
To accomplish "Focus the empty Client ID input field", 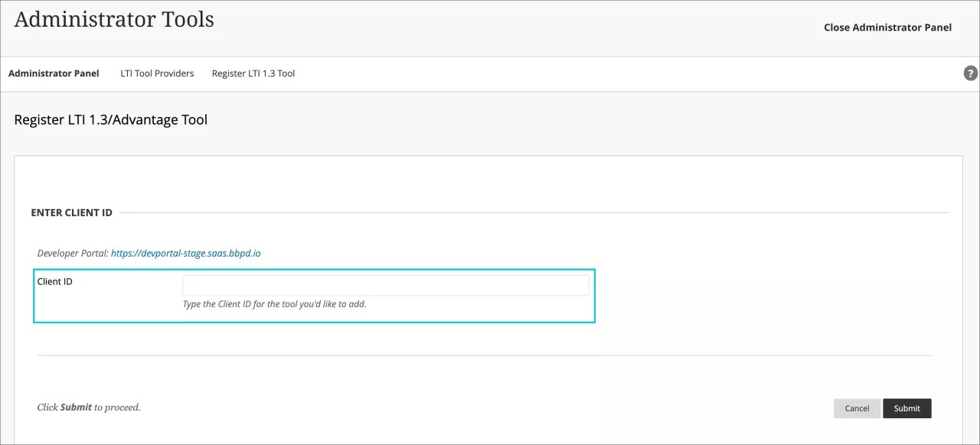I will pyautogui.click(x=385, y=284).
